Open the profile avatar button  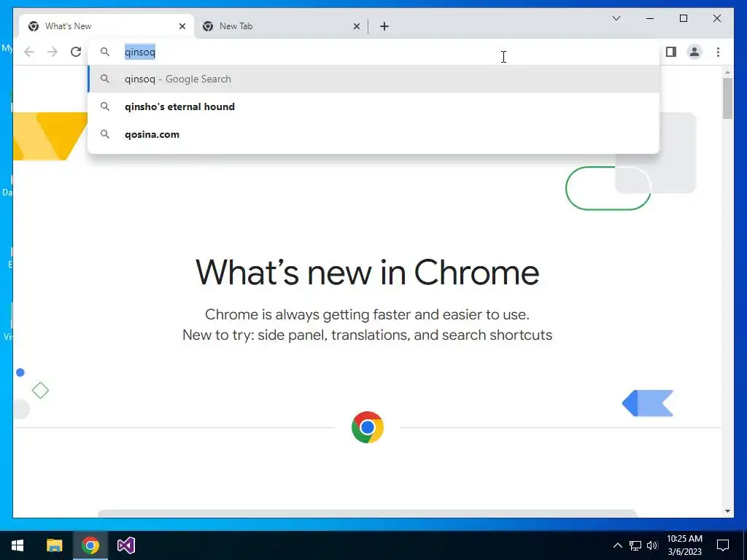(x=694, y=52)
